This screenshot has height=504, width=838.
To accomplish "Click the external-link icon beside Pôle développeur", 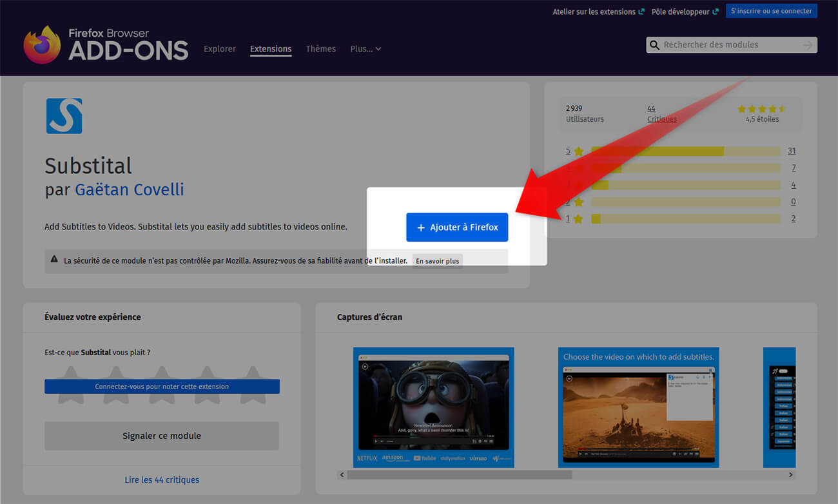I will (x=716, y=12).
